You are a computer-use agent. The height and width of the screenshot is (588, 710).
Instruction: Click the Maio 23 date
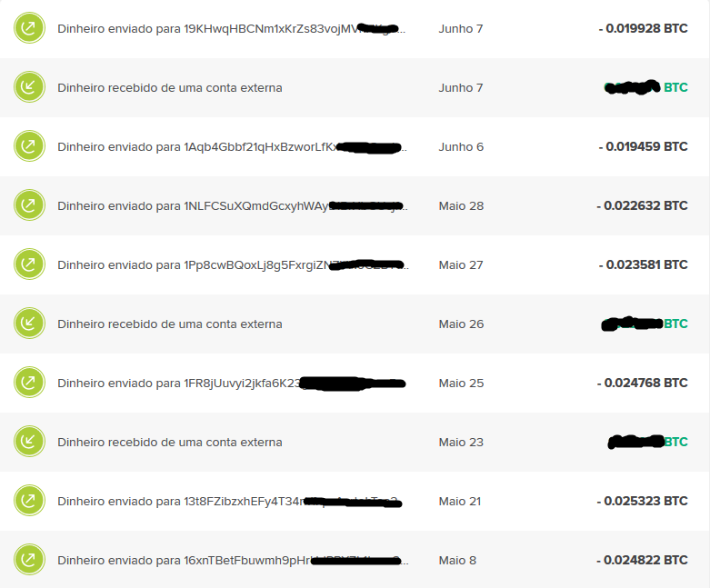coord(462,443)
